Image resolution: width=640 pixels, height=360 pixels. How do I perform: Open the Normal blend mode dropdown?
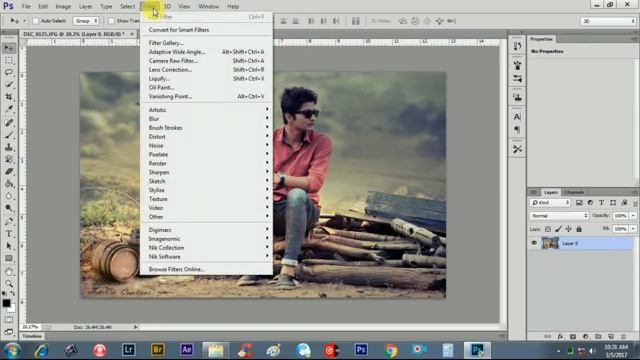(559, 216)
